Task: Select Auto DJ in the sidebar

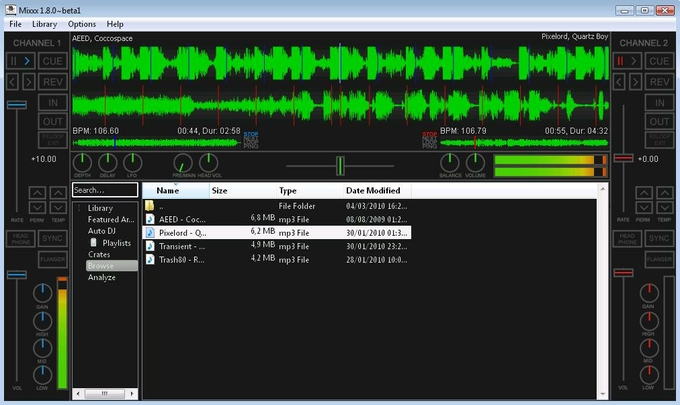Action: [x=101, y=231]
